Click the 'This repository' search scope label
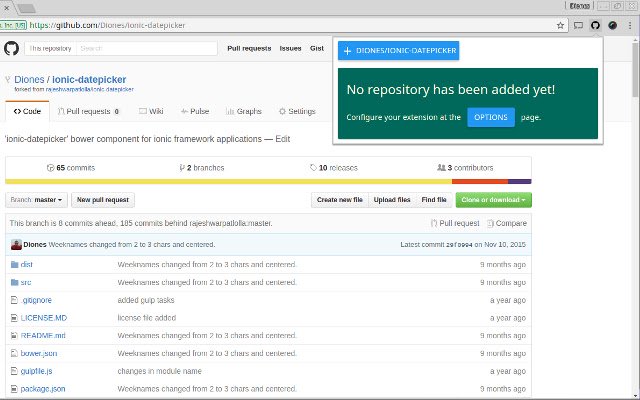The image size is (640, 400). 50,49
